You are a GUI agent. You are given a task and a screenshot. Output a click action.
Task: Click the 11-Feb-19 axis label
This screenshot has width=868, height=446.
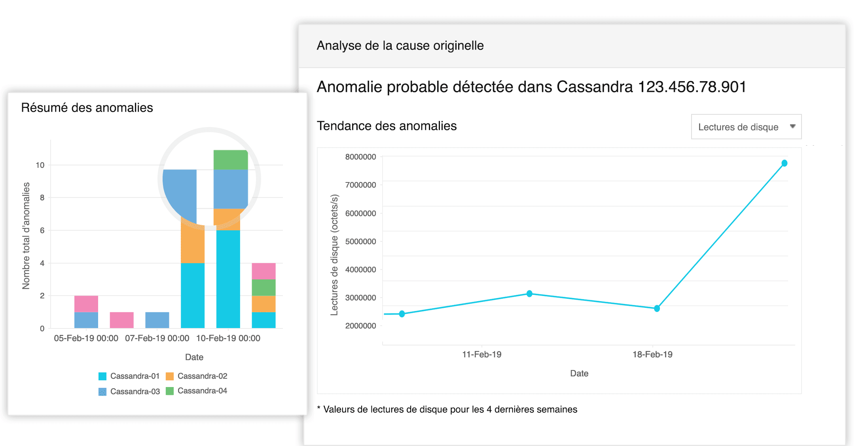coord(481,355)
